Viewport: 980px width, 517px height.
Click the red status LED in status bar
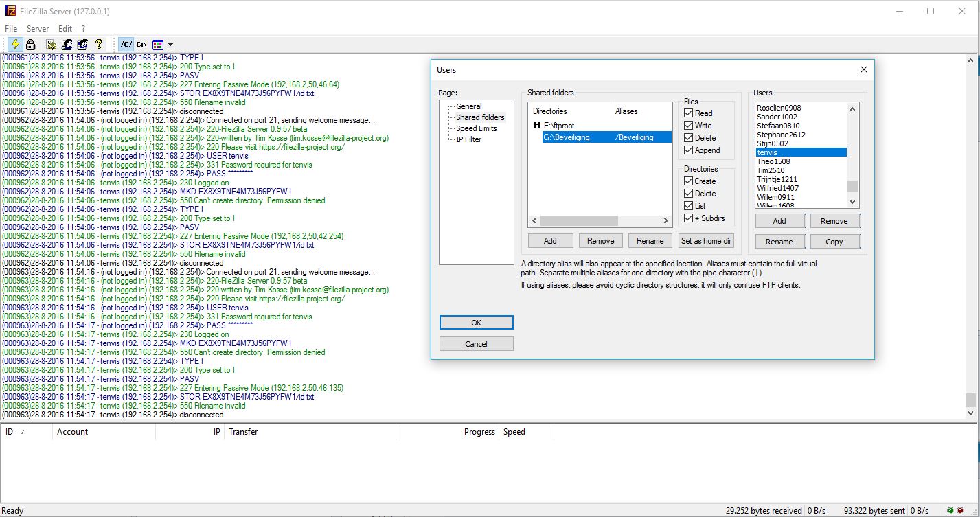(959, 511)
